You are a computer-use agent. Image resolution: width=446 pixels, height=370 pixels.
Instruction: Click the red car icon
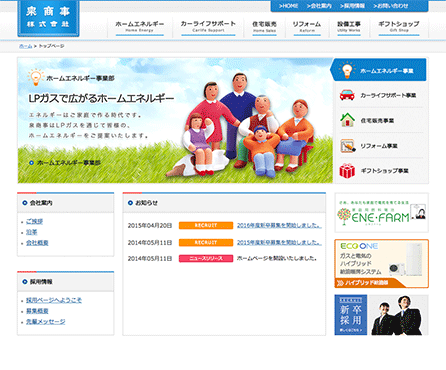pyautogui.click(x=347, y=95)
